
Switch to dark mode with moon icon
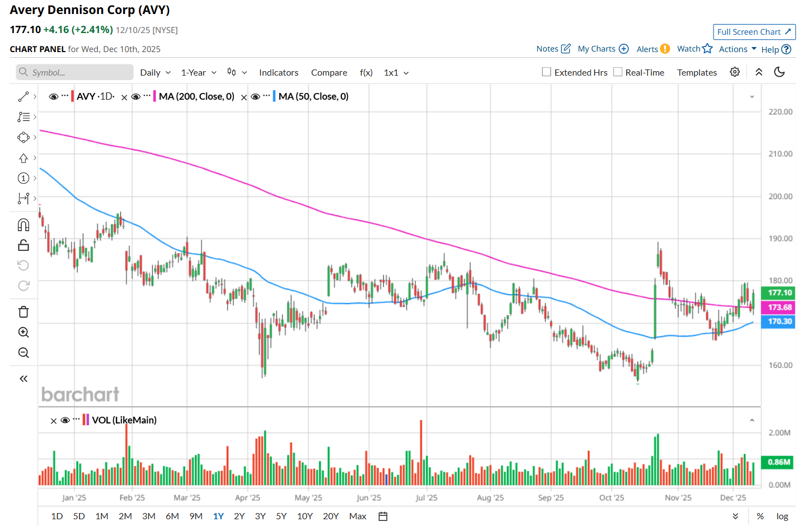pos(780,72)
